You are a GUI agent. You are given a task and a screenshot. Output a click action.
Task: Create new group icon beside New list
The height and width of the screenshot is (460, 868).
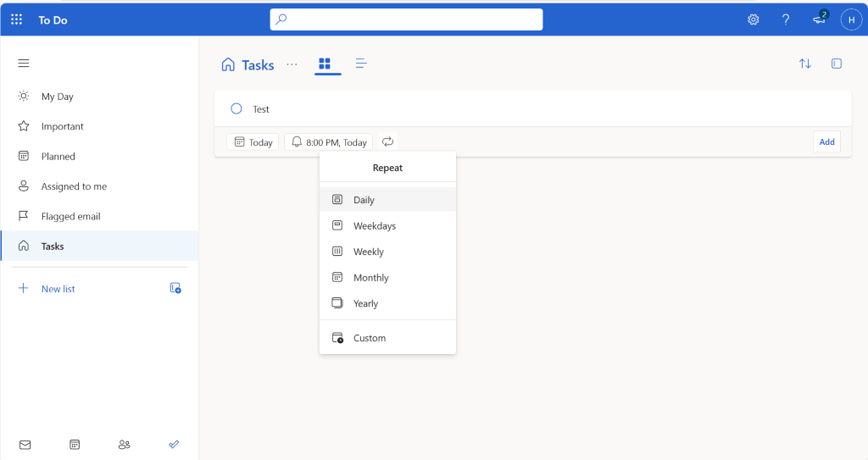pyautogui.click(x=175, y=288)
